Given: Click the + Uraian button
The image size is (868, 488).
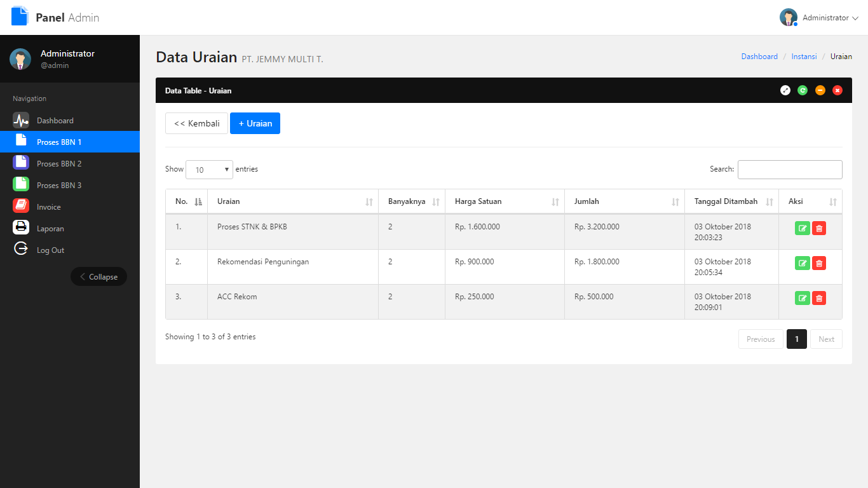Looking at the screenshot, I should [255, 123].
